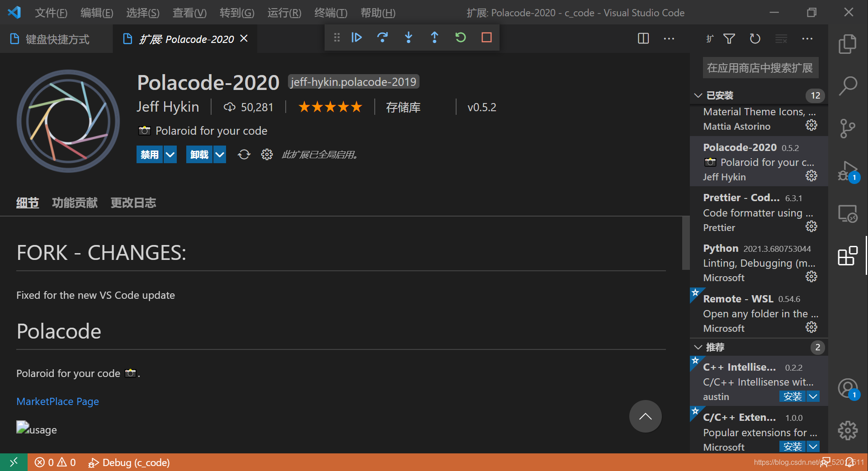The image size is (868, 471).
Task: Grab the debug toolbar drag handle
Action: (337, 38)
